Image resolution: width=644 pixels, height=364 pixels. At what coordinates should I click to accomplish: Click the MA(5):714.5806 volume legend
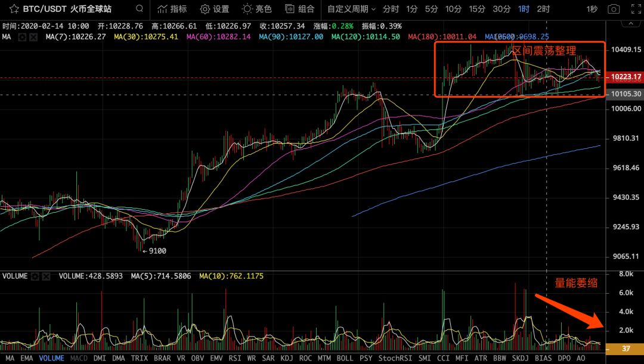[161, 276]
